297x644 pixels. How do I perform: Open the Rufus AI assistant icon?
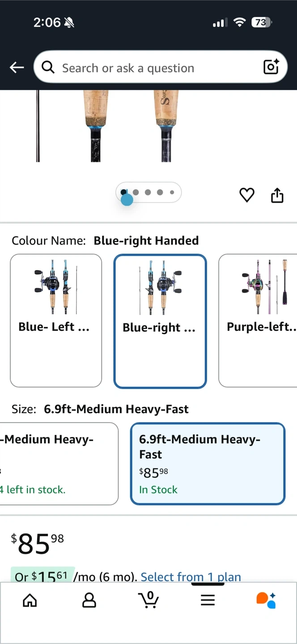tap(266, 600)
